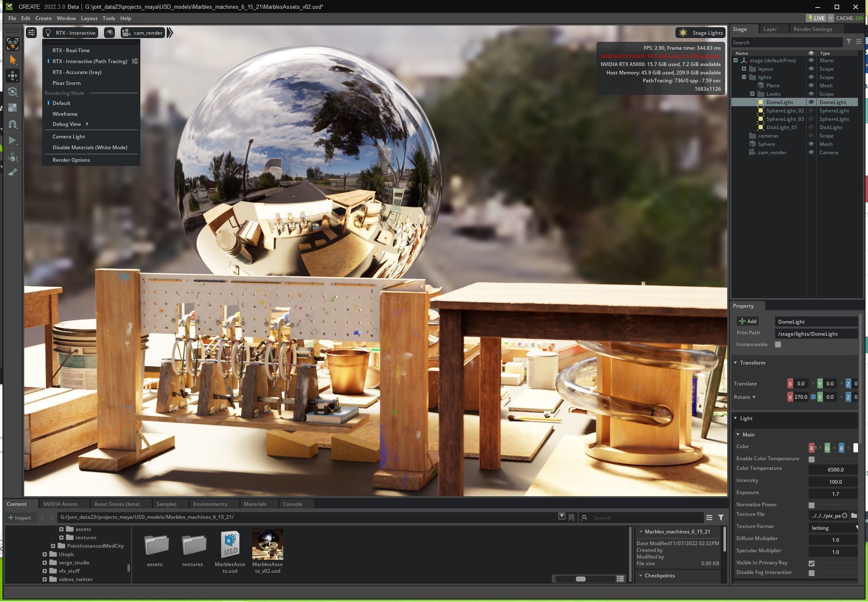Viewport: 868px width, 602px height.
Task: Select the Scale tool in left toolbar
Action: pos(13,107)
